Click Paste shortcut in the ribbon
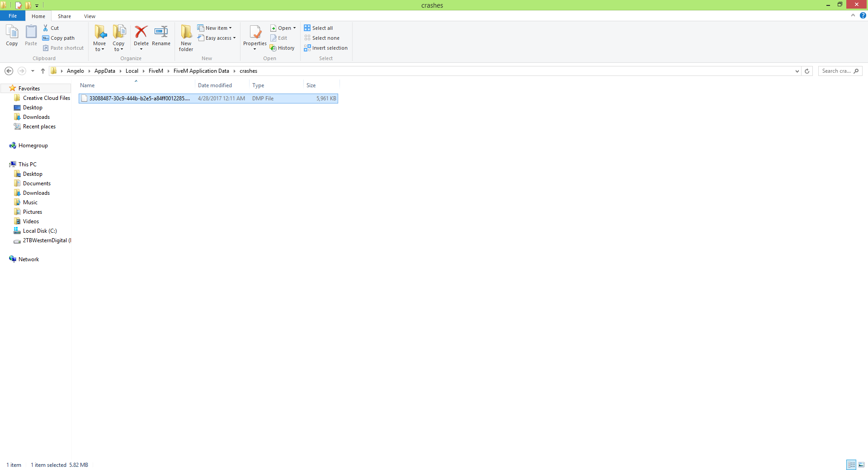Image resolution: width=868 pixels, height=470 pixels. pos(63,48)
